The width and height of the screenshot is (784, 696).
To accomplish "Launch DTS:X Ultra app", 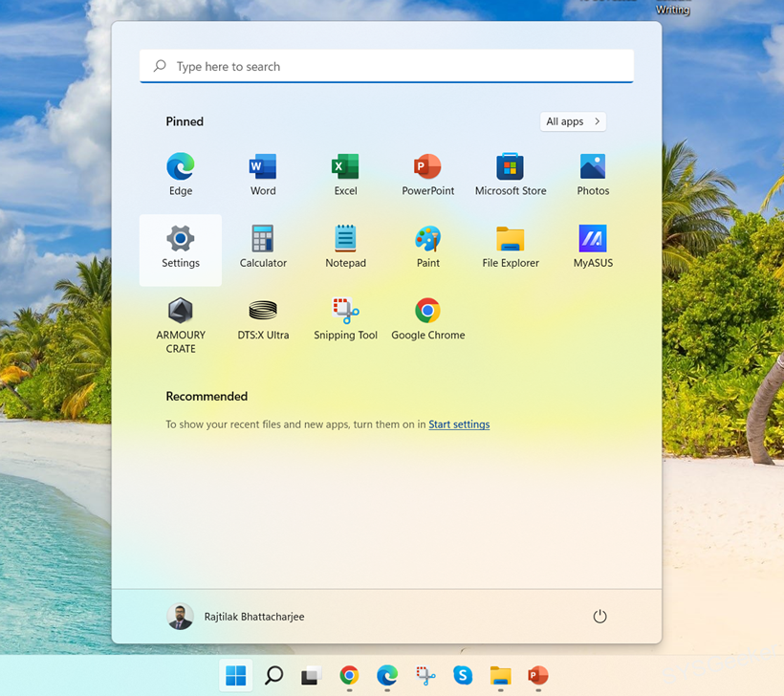I will [263, 320].
